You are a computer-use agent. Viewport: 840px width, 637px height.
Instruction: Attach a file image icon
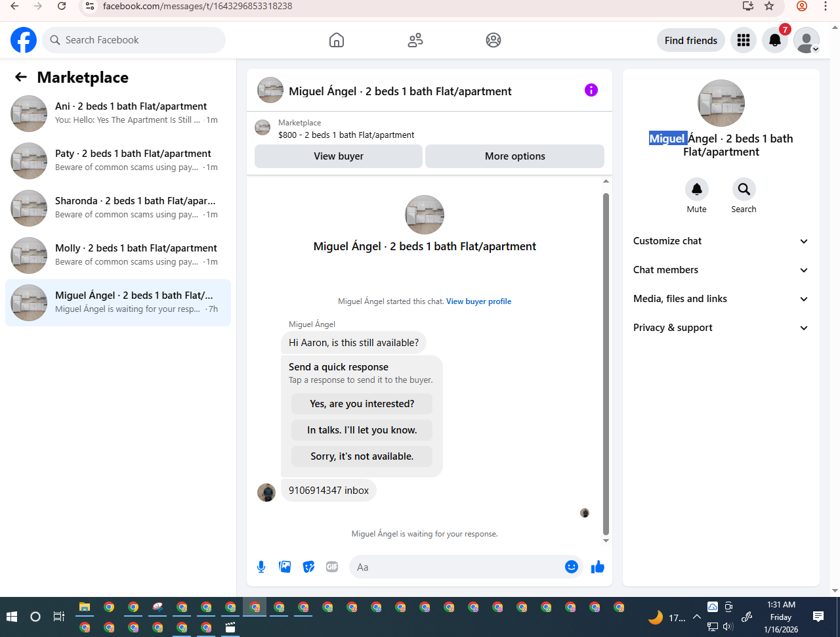(x=285, y=567)
